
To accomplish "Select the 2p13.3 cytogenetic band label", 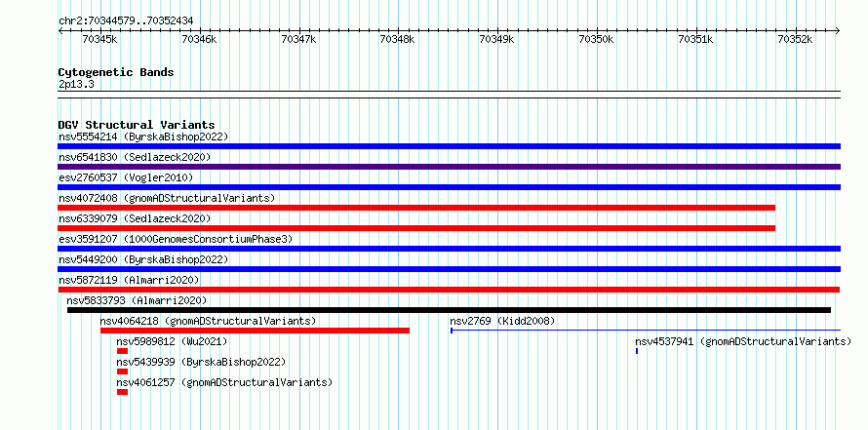I will point(76,84).
